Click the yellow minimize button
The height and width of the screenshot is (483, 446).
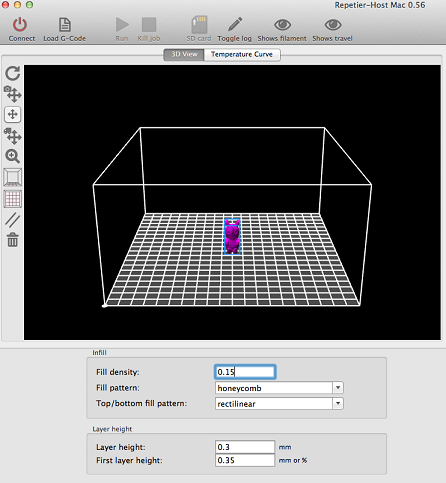point(17,5)
